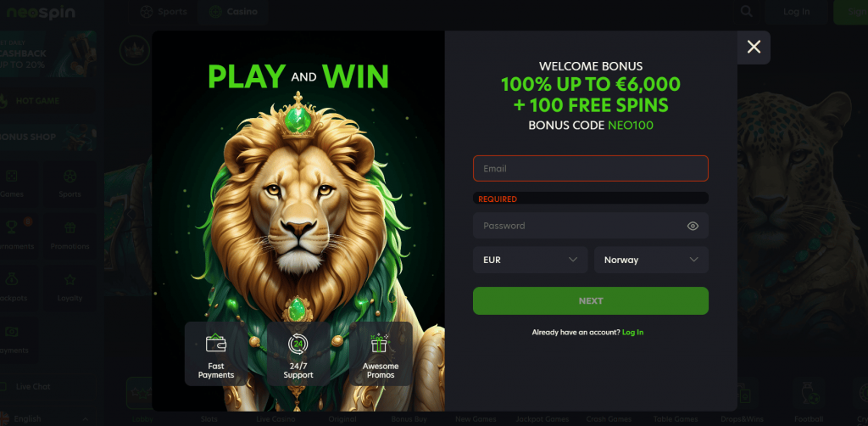Close the welcome bonus registration popup
Screen dimensions: 868x426
coord(754,47)
